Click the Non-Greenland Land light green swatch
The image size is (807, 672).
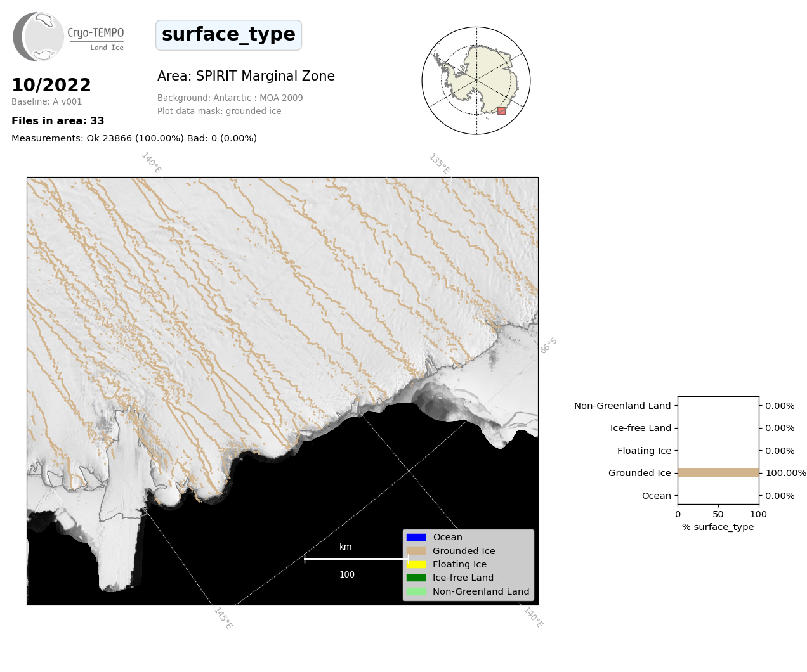416,591
